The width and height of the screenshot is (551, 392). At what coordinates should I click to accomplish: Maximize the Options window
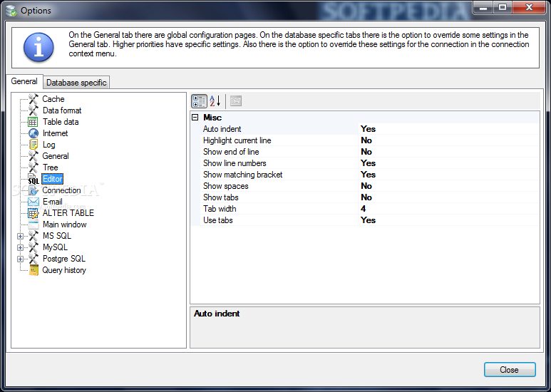pos(503,6)
